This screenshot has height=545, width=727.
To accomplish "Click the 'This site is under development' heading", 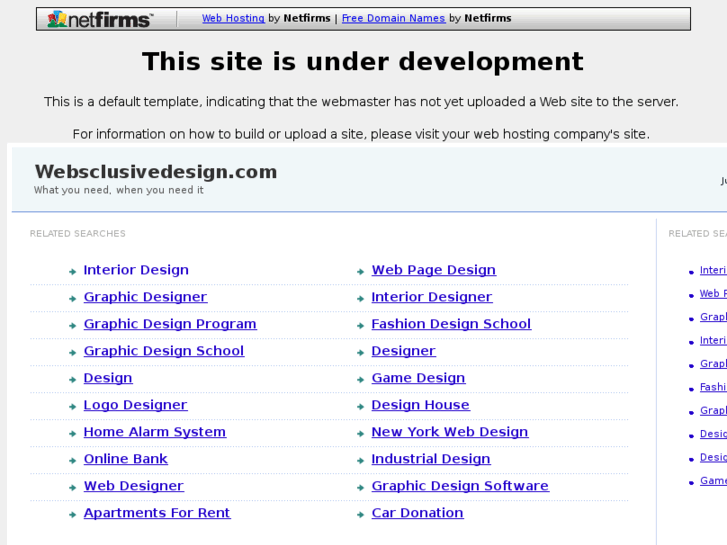I will 363,61.
